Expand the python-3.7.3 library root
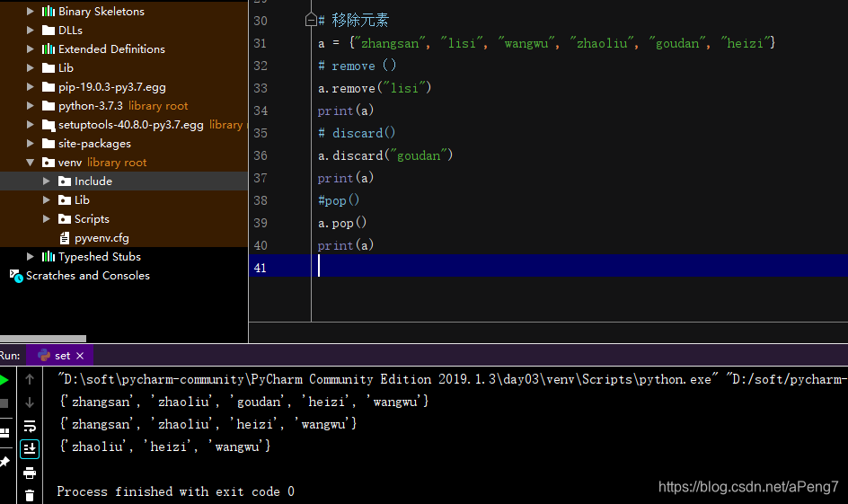The width and height of the screenshot is (848, 504). 31,106
